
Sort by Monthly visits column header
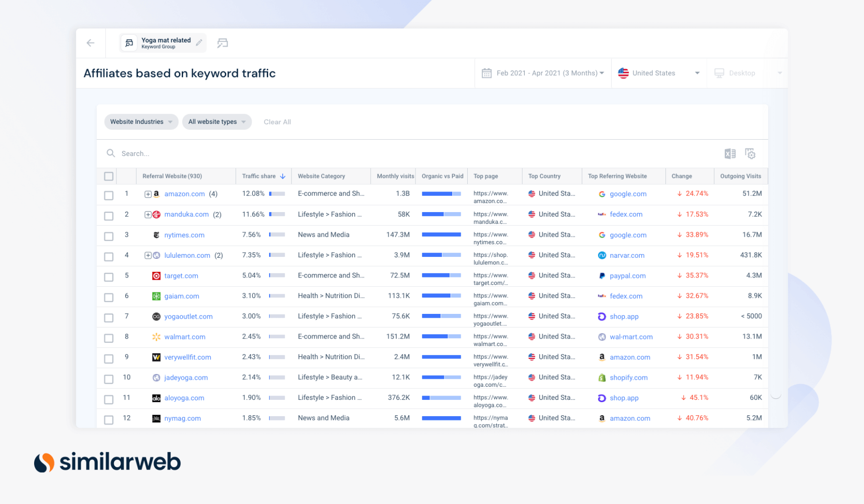pos(395,177)
